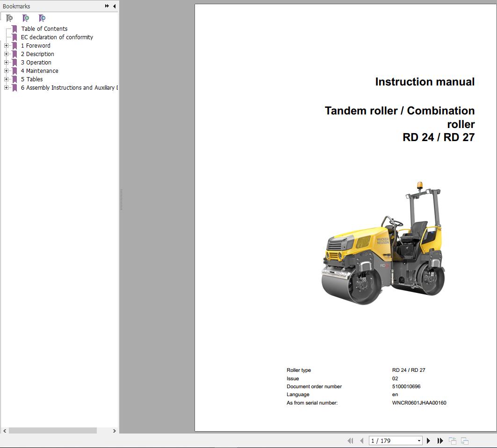The image size is (497, 448).
Task: Click the next page arrow
Action: pos(429,441)
